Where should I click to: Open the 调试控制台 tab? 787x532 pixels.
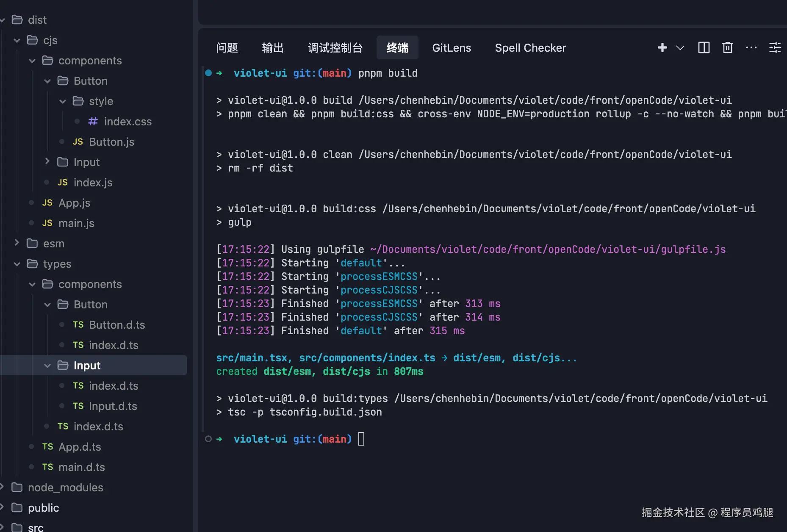click(335, 48)
